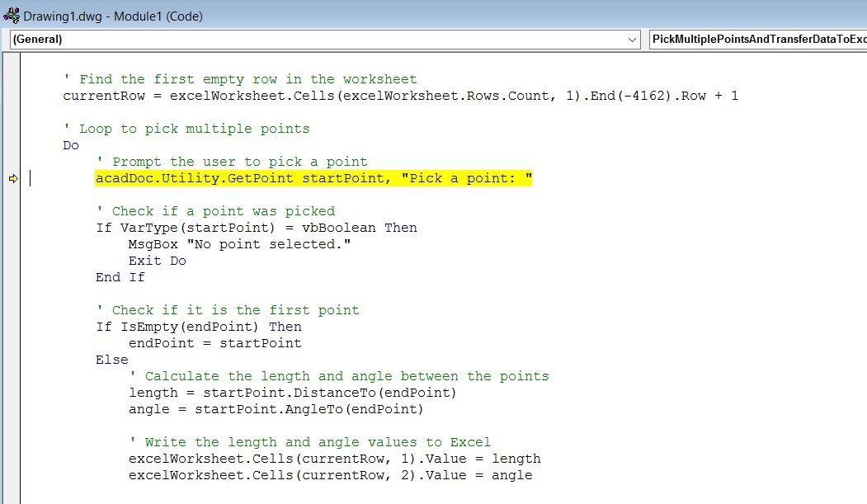Click the highlighted acadDoc.Utility.GetPoint line
Viewport: 867px width, 504px height.
pos(313,178)
